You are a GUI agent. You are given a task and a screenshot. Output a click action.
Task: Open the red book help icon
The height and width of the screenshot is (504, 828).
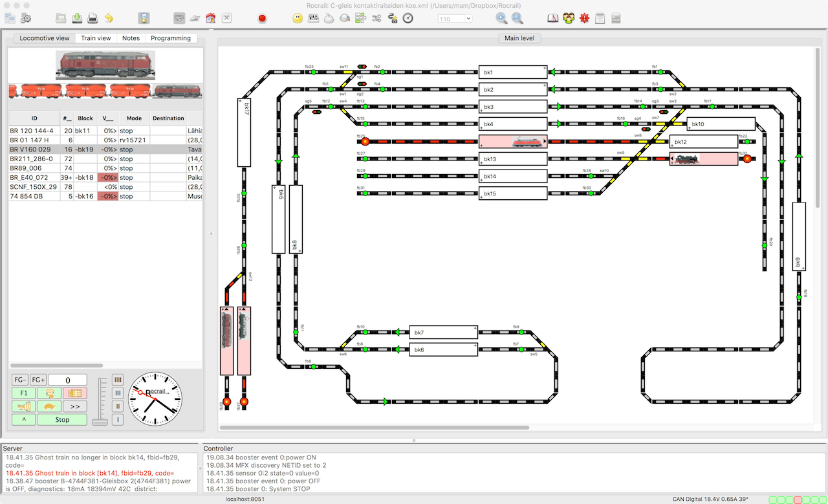click(x=552, y=18)
